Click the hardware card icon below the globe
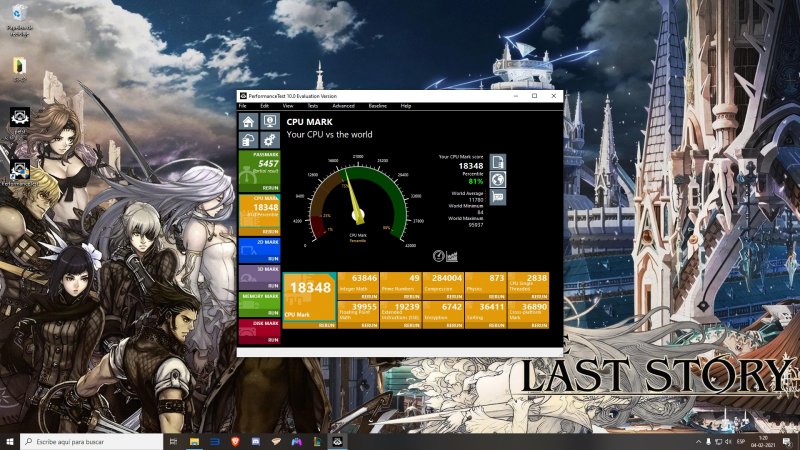 [498, 196]
